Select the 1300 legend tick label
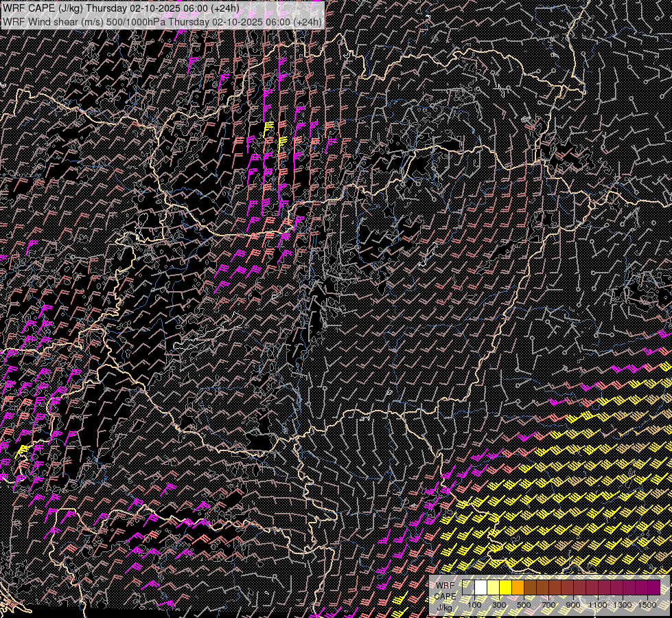The width and height of the screenshot is (672, 618). [623, 605]
